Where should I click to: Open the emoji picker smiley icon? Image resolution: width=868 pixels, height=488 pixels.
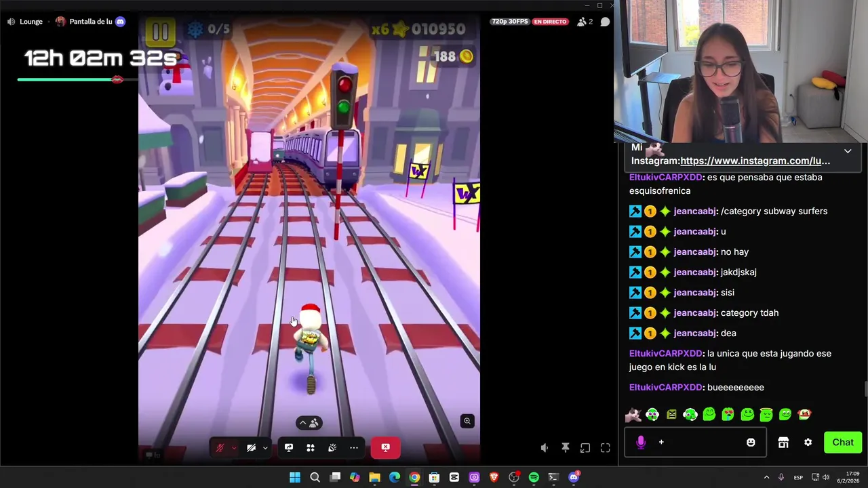click(751, 443)
